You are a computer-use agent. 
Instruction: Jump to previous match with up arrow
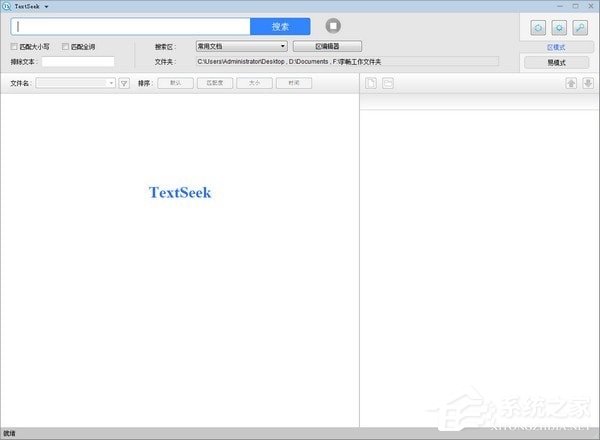point(570,83)
